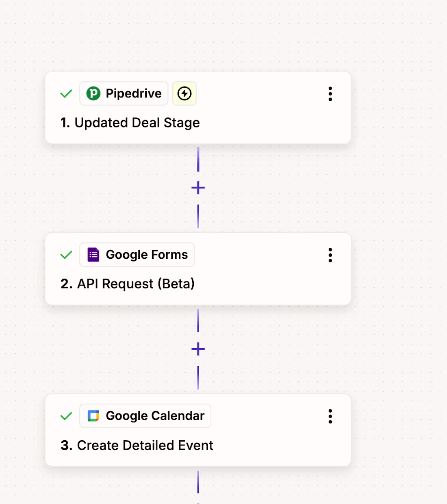Open the Create Detailed Event action step

pos(145,445)
